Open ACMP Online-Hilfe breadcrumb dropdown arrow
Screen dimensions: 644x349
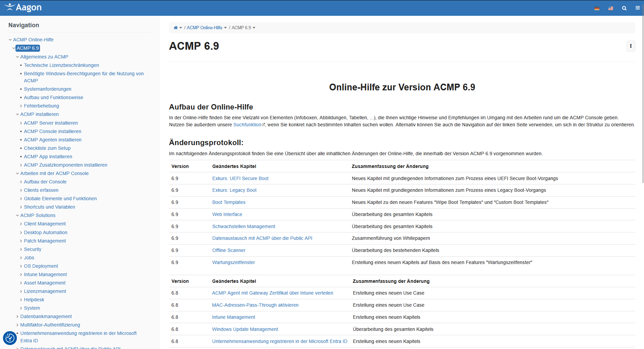(x=225, y=28)
